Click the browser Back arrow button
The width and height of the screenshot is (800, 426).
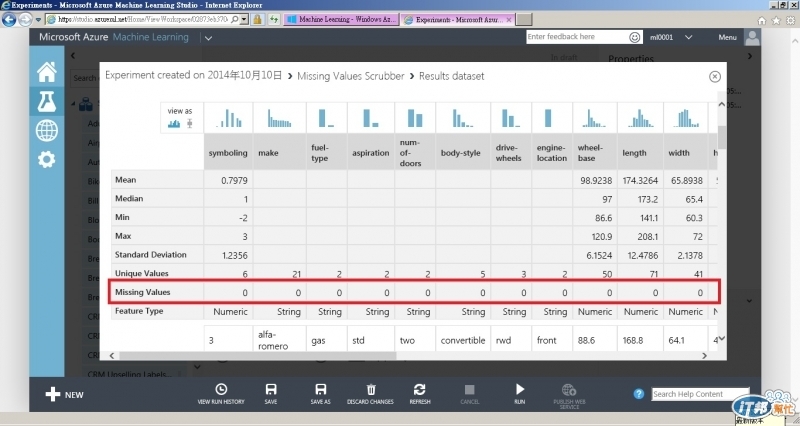pos(9,19)
